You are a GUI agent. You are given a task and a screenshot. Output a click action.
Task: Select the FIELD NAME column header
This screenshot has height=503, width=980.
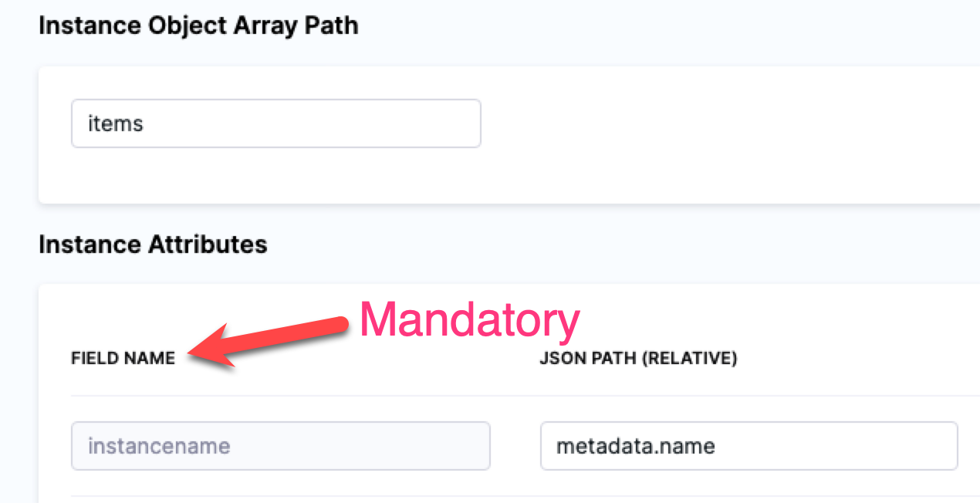pyautogui.click(x=123, y=359)
